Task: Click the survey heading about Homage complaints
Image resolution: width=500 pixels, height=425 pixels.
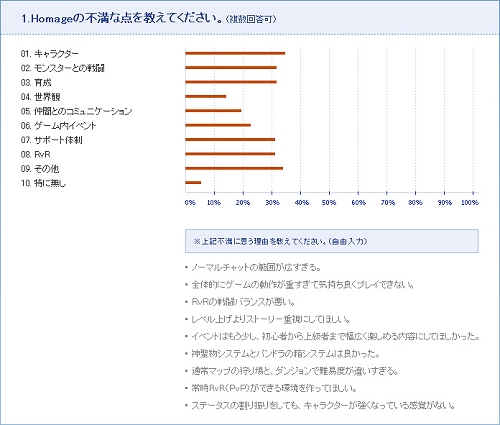Action: [149, 19]
